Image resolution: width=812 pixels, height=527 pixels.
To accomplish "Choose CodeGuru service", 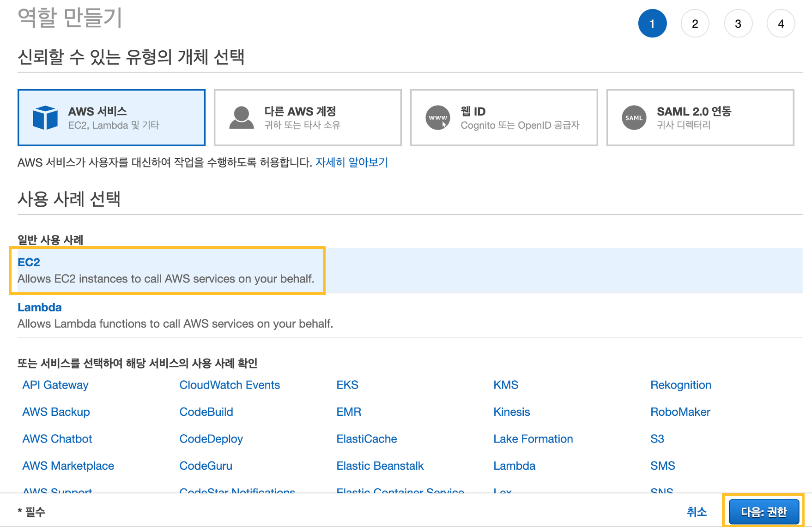I will click(x=206, y=466).
